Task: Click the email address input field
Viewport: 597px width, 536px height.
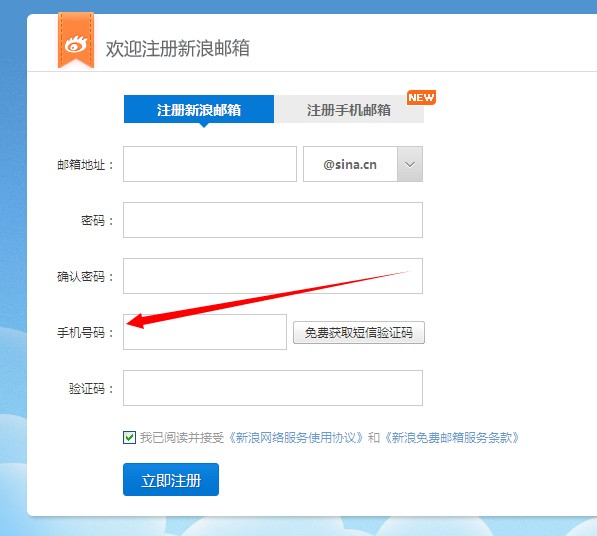Action: coord(210,164)
